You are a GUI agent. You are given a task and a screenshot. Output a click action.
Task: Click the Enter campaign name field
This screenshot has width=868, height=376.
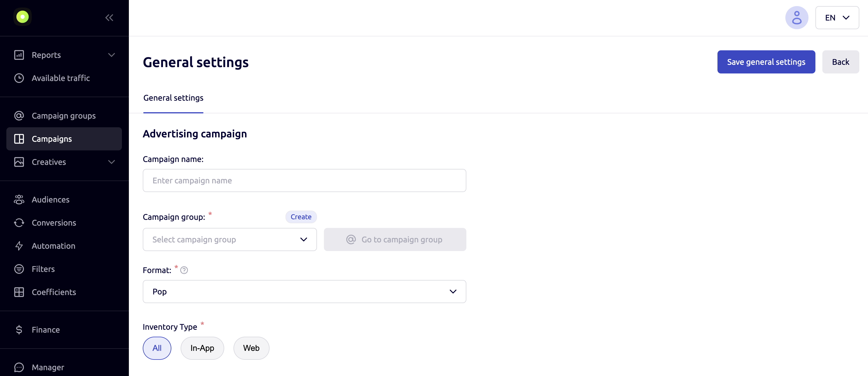304,180
